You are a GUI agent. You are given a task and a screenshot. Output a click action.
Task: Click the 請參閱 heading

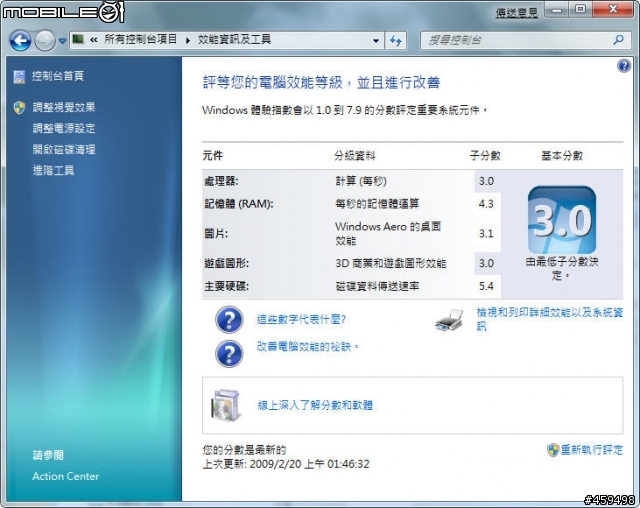point(48,455)
